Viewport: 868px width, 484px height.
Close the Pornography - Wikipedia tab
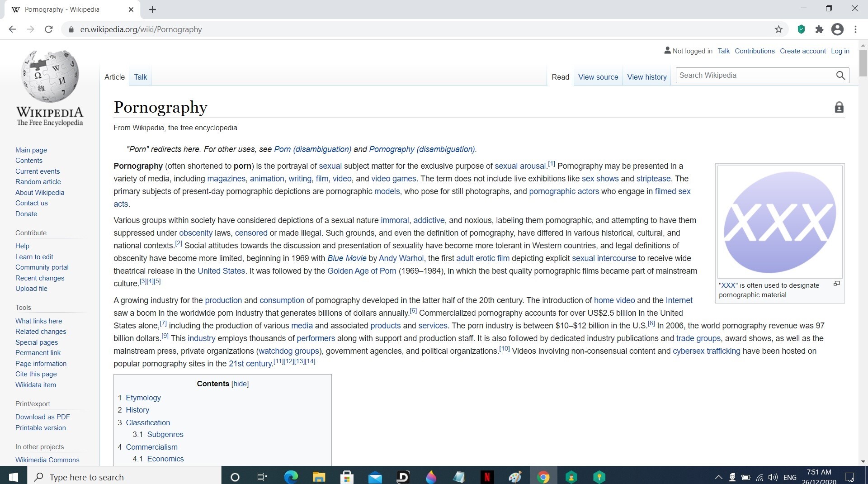[131, 9]
